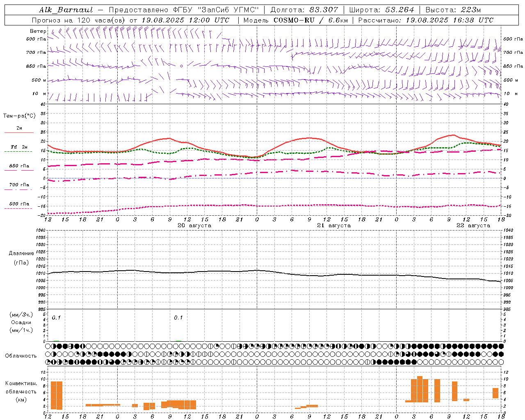This screenshot has height=420, width=525.
Task: Click the "Давление" pressure panel label
Action: [21, 253]
